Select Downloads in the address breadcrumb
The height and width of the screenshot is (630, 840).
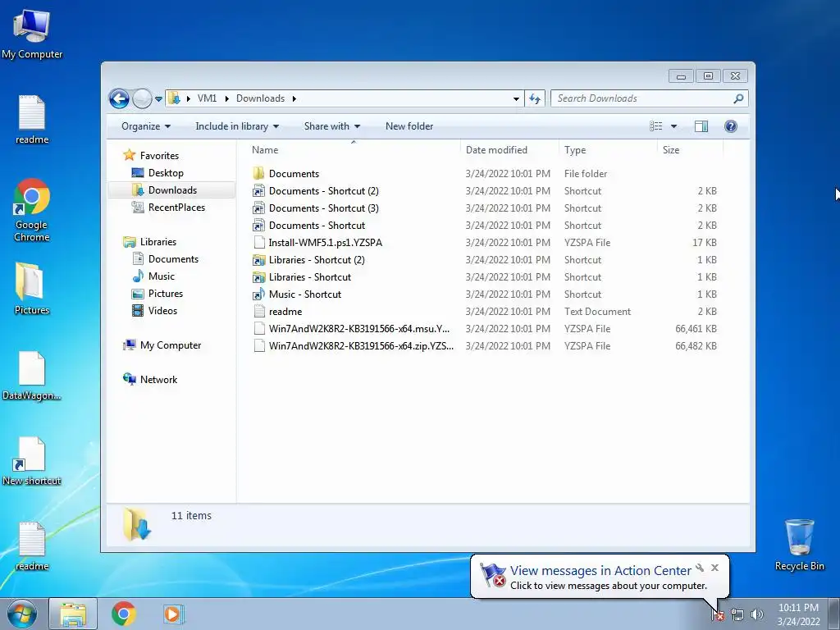coord(260,98)
